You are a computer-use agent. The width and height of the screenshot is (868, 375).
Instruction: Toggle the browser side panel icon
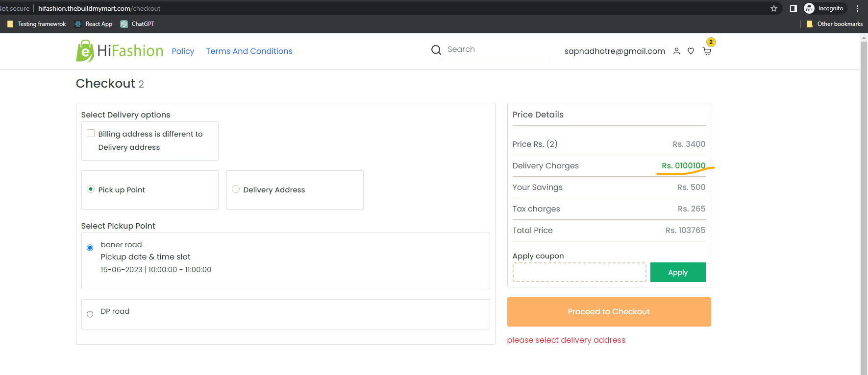tap(793, 8)
